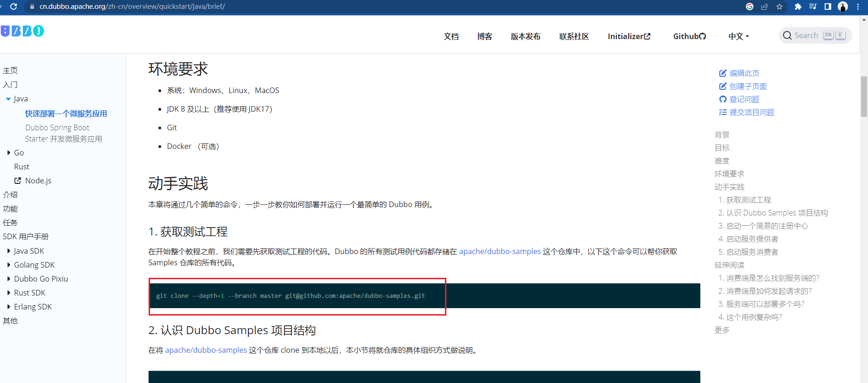868x383 pixels.
Task: Open the Google icon in the address bar
Action: click(750, 7)
